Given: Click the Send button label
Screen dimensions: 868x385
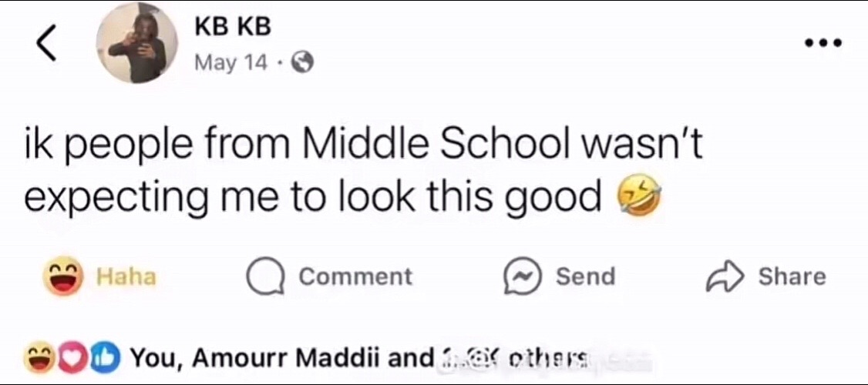Looking at the screenshot, I should tap(585, 276).
